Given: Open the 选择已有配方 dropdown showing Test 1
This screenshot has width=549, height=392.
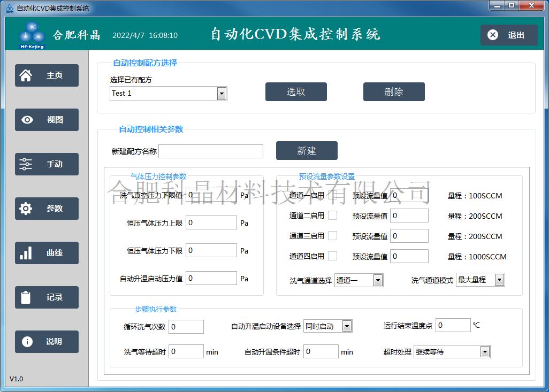Looking at the screenshot, I should (222, 94).
